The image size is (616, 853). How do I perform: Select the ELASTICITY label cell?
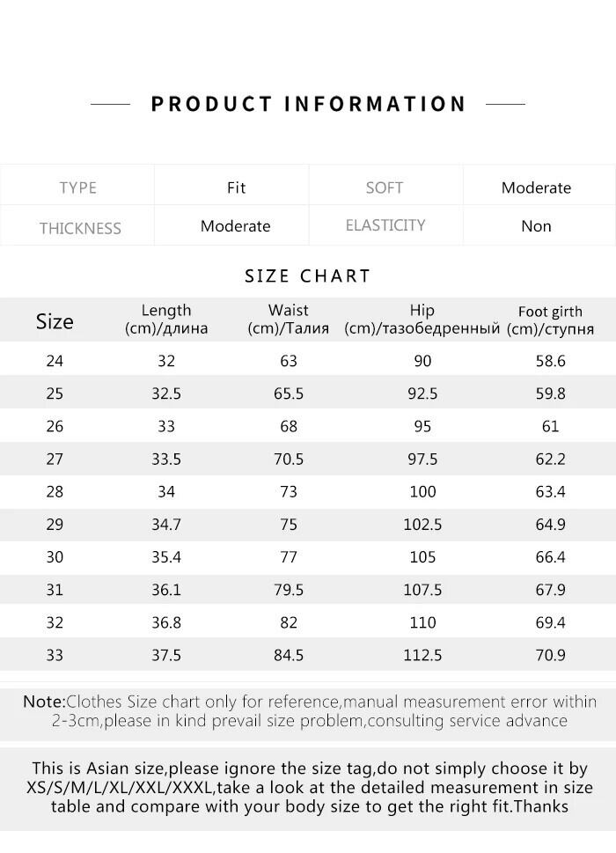pos(385,225)
